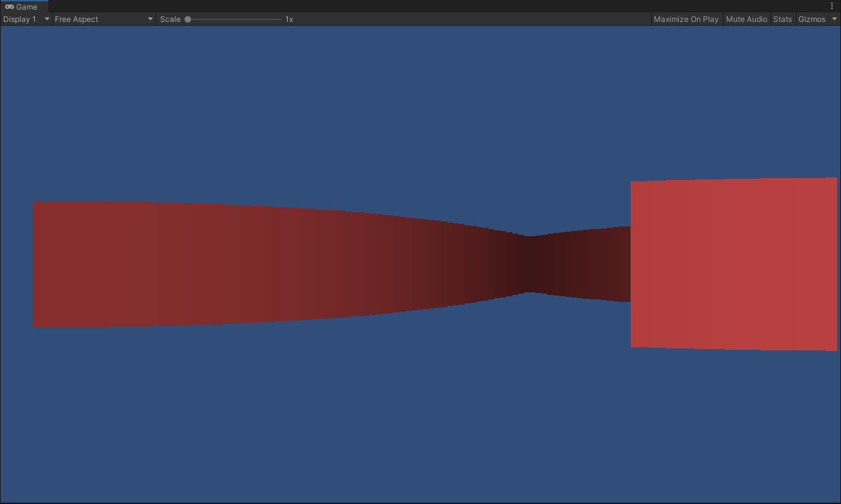Screen dimensions: 841x504
Task: Open the three-dot panel options menu
Action: [x=832, y=6]
